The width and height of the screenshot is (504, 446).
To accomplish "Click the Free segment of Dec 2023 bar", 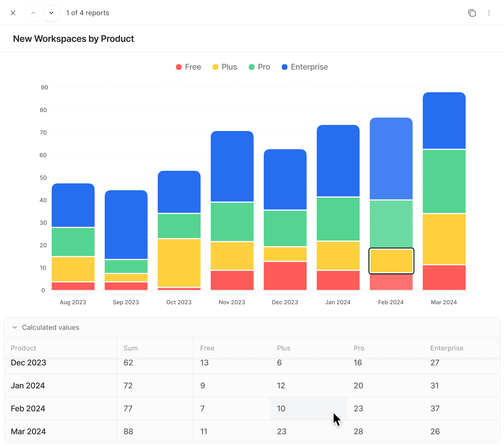I will coord(285,276).
